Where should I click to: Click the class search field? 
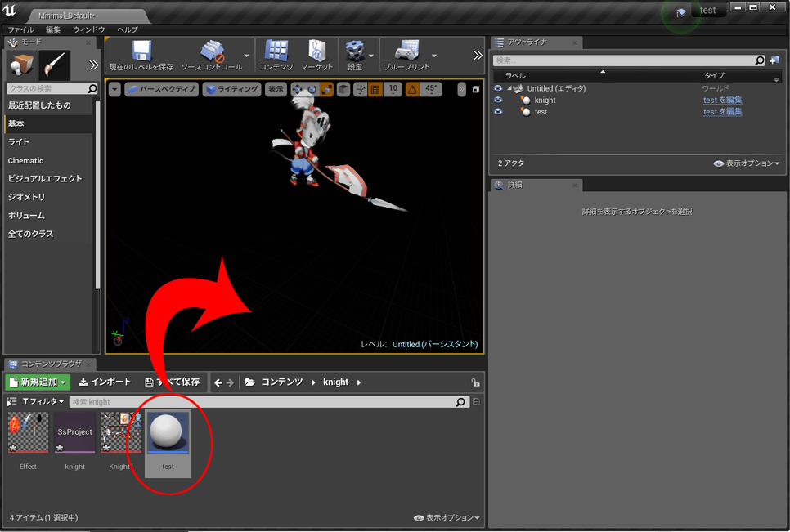tap(52, 88)
